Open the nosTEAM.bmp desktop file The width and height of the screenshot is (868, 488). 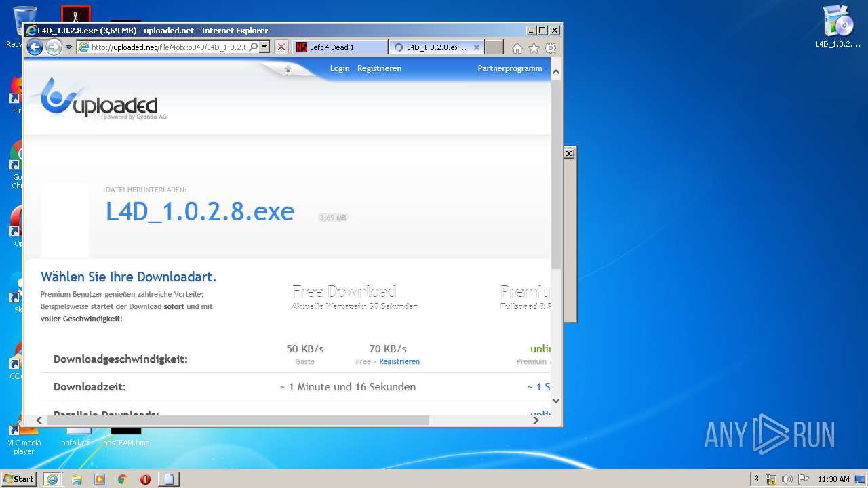(126, 439)
